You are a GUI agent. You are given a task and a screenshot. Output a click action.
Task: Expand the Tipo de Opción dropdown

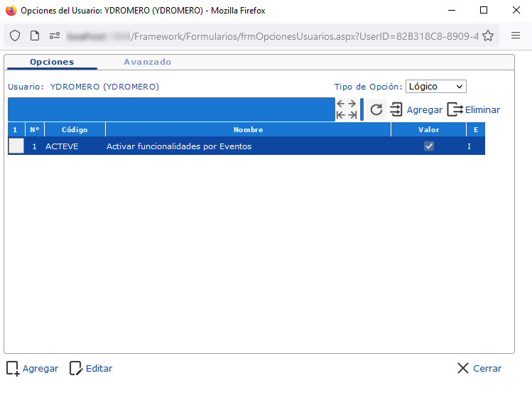point(435,86)
